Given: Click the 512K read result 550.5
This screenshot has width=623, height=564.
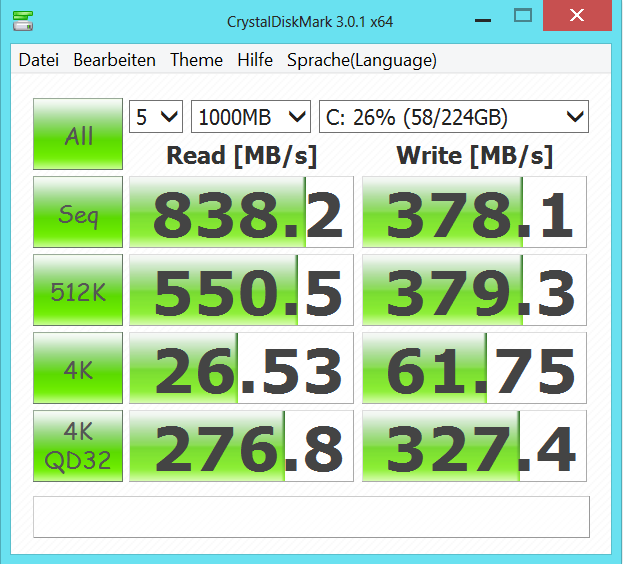Looking at the screenshot, I should pyautogui.click(x=241, y=290).
